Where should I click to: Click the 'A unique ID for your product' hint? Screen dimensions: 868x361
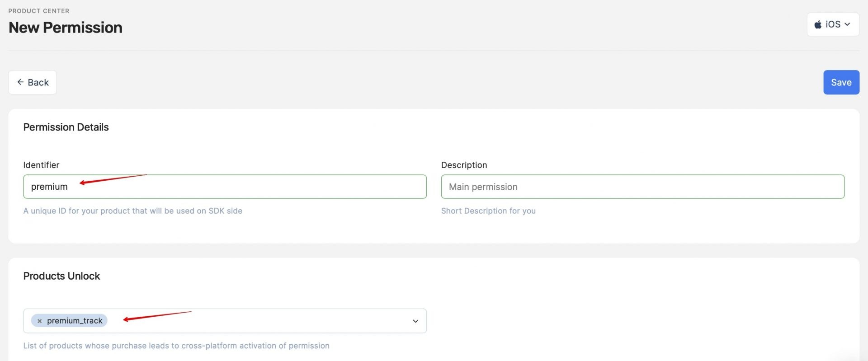(132, 211)
